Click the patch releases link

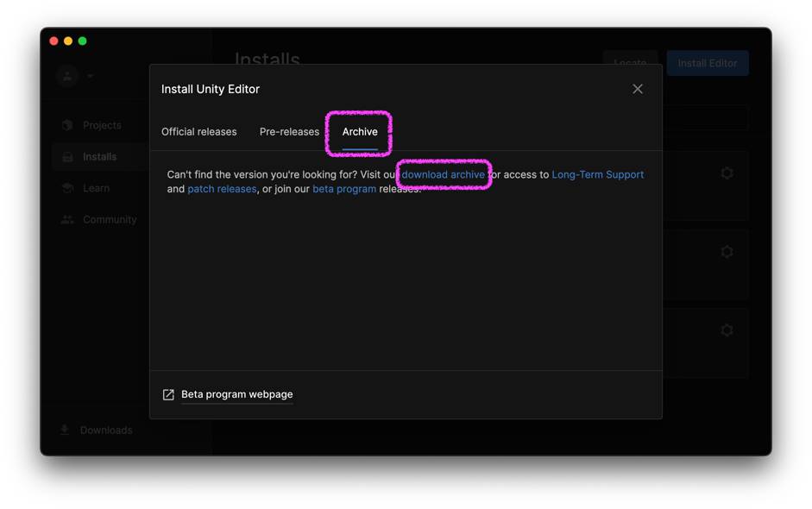[x=222, y=189]
